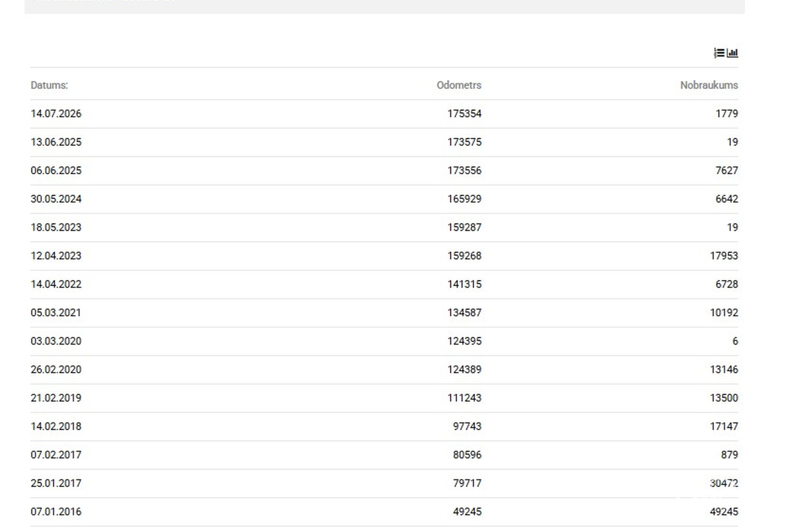This screenshot has height=532, width=798.
Task: Select odometer value 159268
Action: (x=464, y=256)
